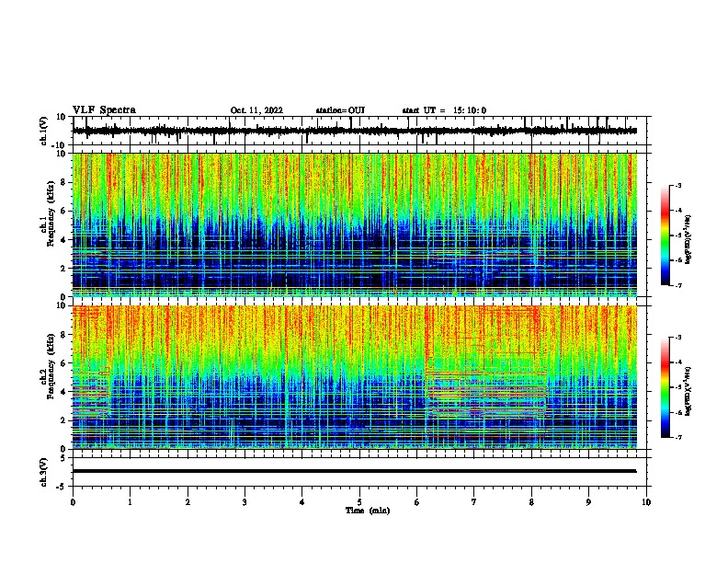Click the ch.2 spectrogram color scale bar

(665, 387)
